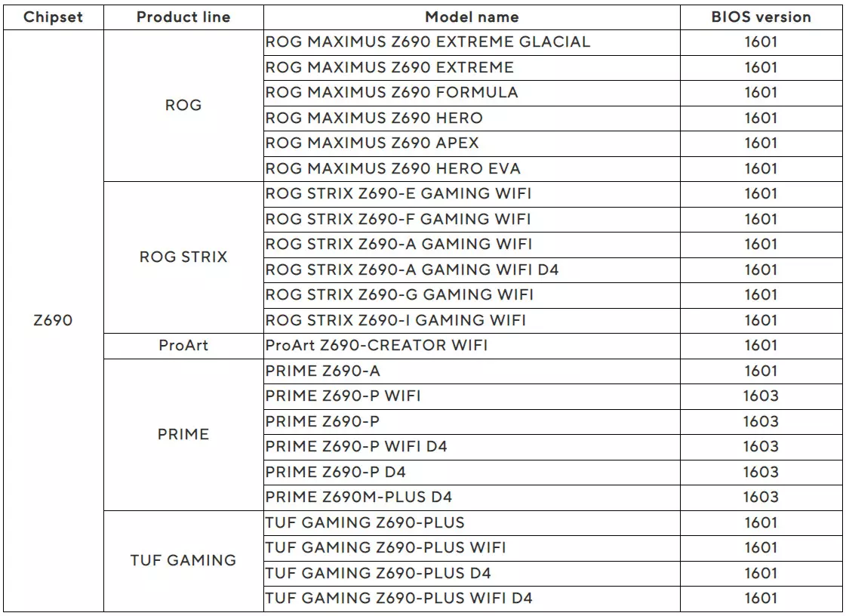The height and width of the screenshot is (616, 846).
Task: Click the BIOS version column header
Action: click(761, 17)
